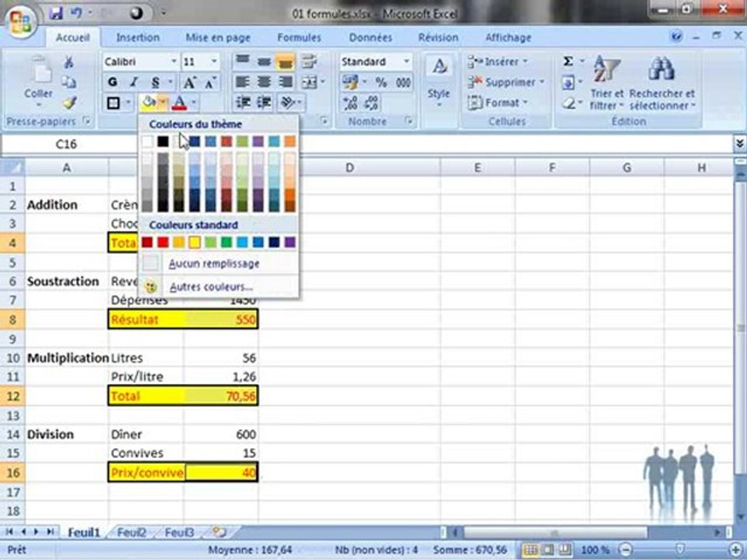Decrease the font size
Screen dimensions: 747x560
pyautogui.click(x=211, y=82)
